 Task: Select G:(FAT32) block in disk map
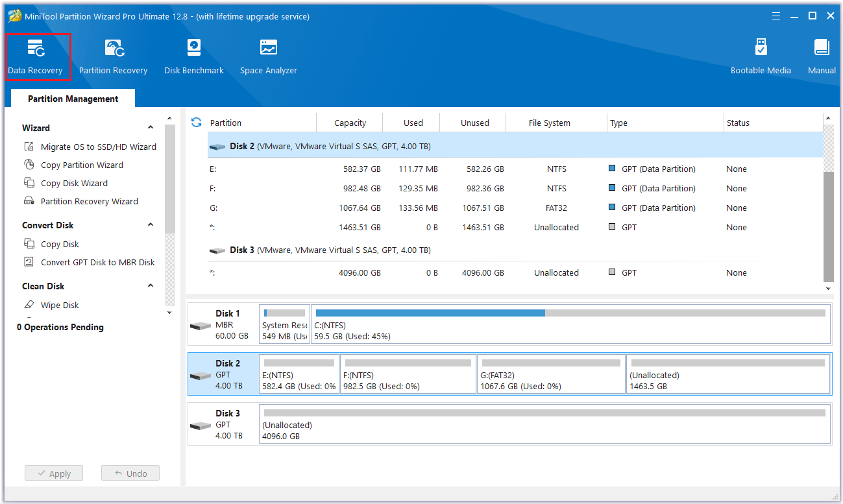[552, 374]
